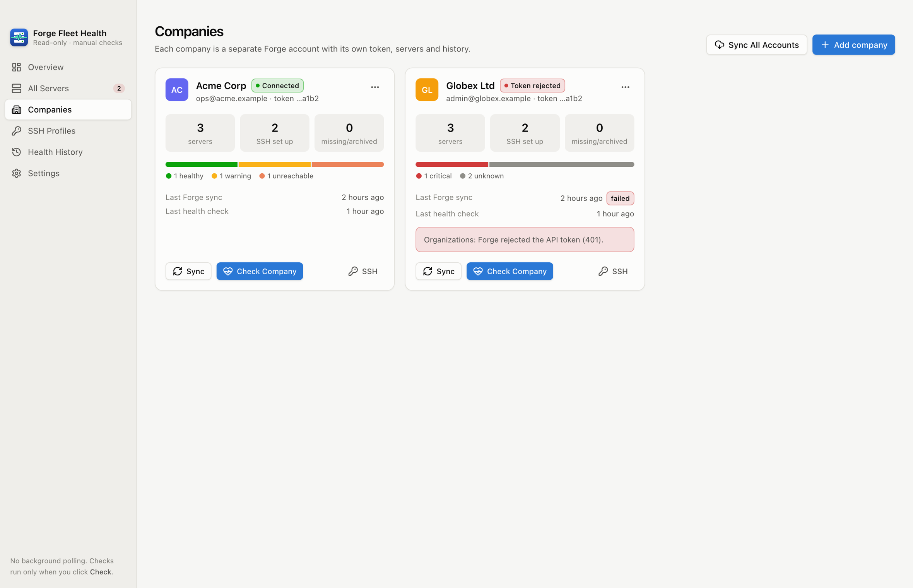Click the All Servers stack icon

(x=17, y=89)
